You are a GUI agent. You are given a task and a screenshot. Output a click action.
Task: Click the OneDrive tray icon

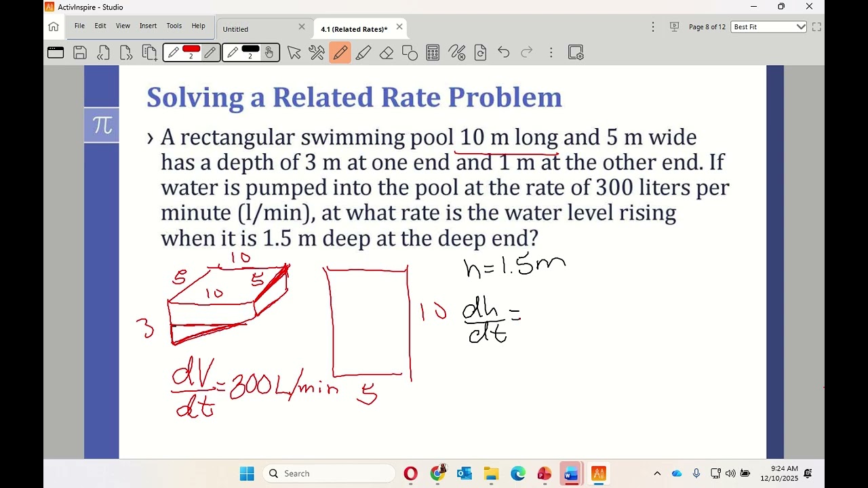(677, 473)
